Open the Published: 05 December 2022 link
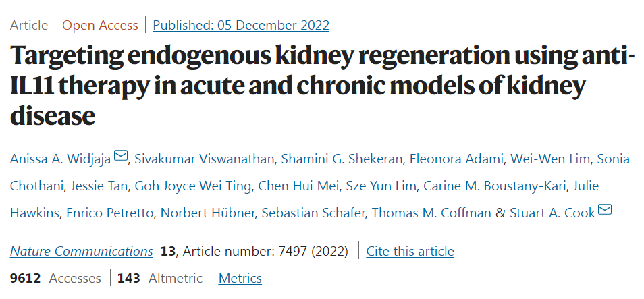Viewport: 644px width, 299px height. pos(241,26)
